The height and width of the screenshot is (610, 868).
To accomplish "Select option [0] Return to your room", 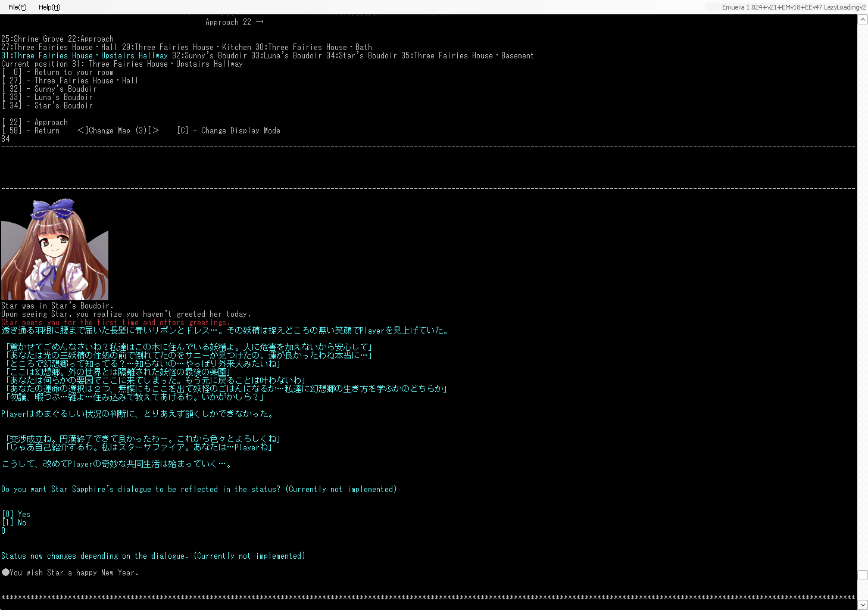I will tap(58, 72).
